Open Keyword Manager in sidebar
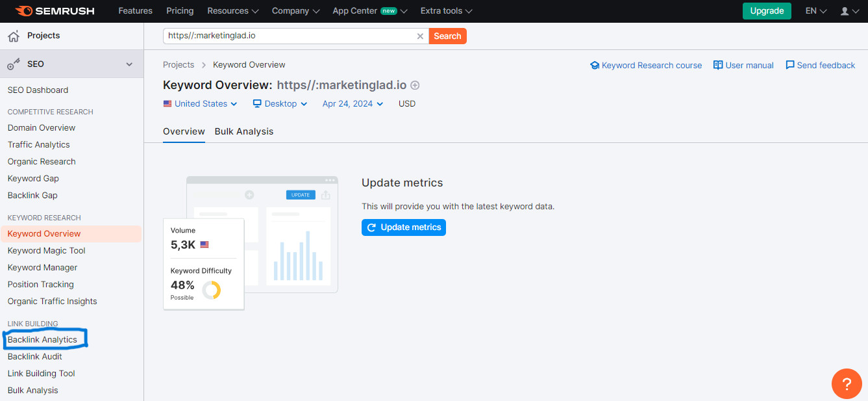This screenshot has width=868, height=401. (x=43, y=268)
